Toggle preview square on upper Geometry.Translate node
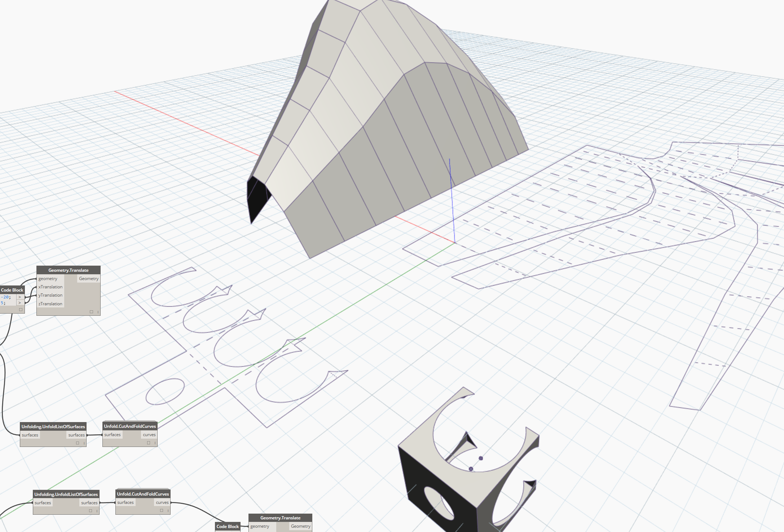Image resolution: width=784 pixels, height=532 pixels. tap(92, 312)
